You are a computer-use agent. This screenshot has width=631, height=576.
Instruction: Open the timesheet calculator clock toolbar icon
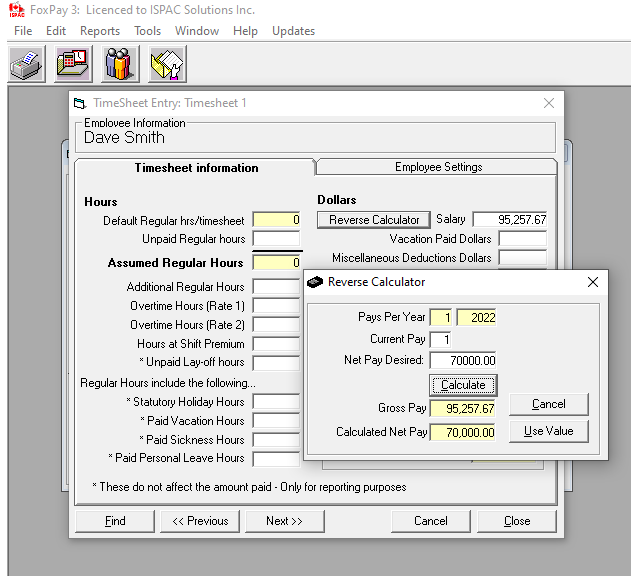pyautogui.click(x=73, y=64)
